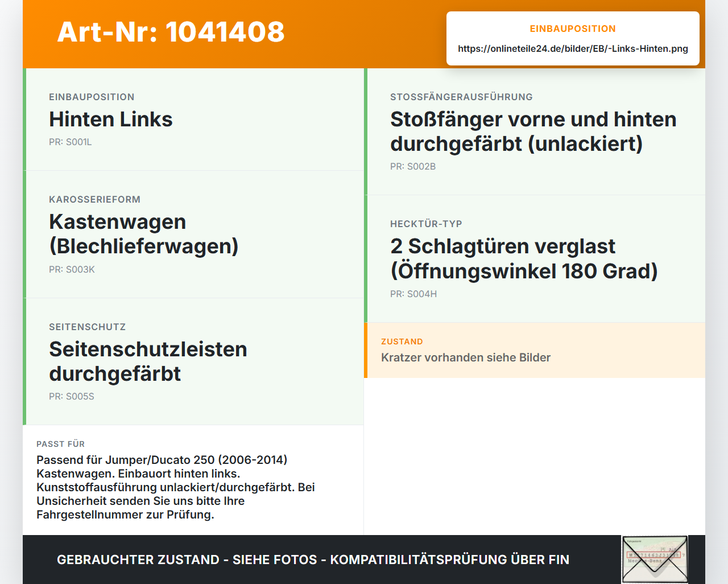Screen dimensions: 728x584
Task: Click the orange ZUSTAND label
Action: 402,342
